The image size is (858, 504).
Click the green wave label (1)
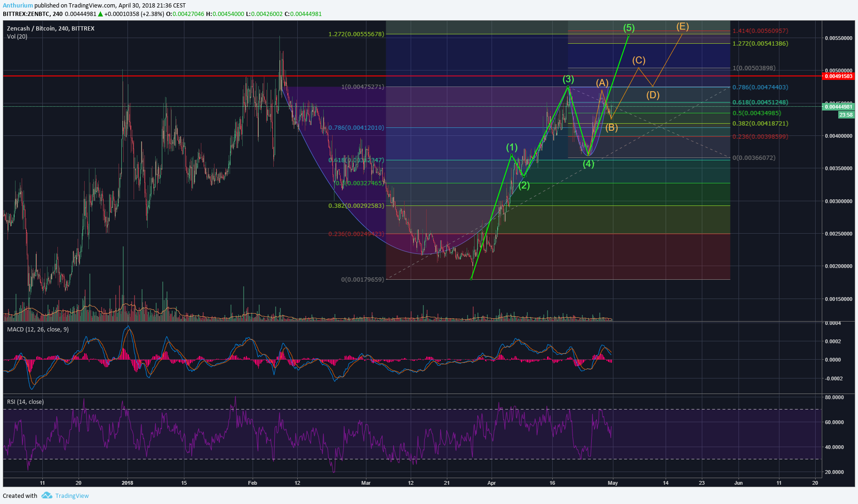[512, 148]
